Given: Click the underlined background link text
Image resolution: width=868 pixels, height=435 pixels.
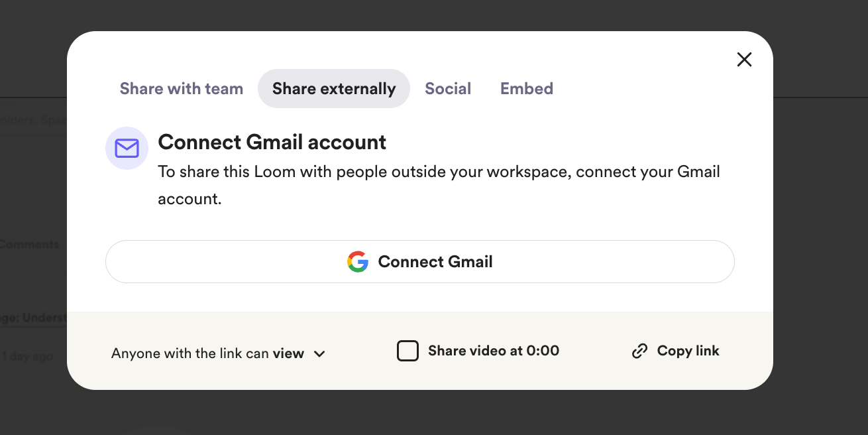Looking at the screenshot, I should pos(34,318).
